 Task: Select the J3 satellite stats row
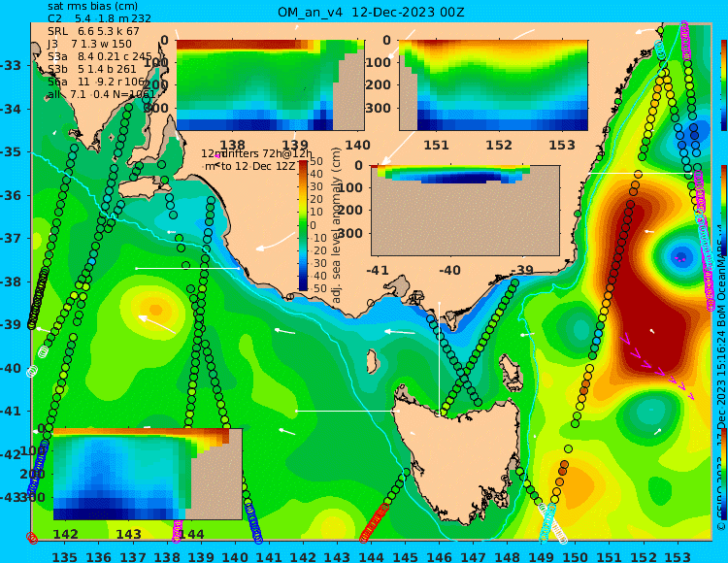tap(89, 44)
